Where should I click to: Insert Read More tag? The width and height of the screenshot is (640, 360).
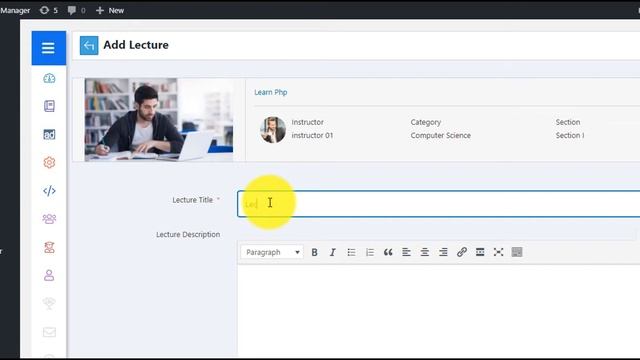pos(480,252)
